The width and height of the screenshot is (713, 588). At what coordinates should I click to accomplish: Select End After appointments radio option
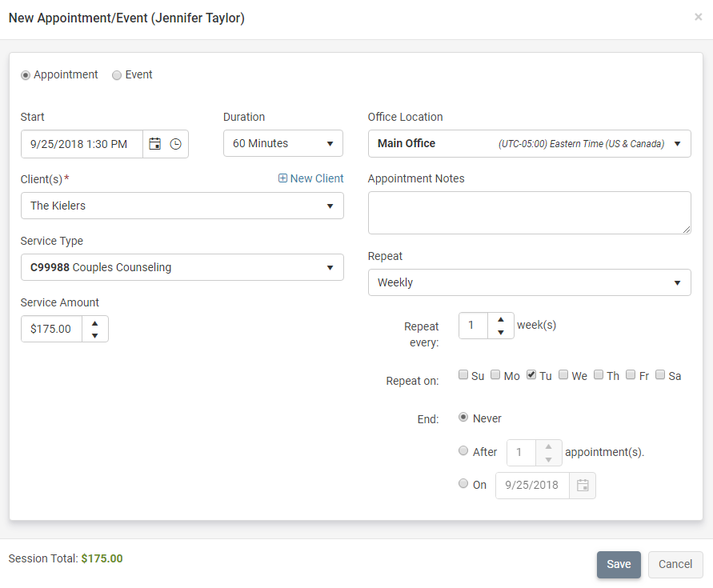pos(463,451)
